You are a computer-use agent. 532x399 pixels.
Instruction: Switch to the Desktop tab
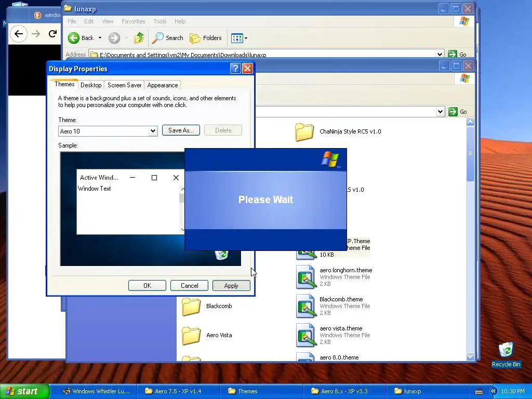91,85
